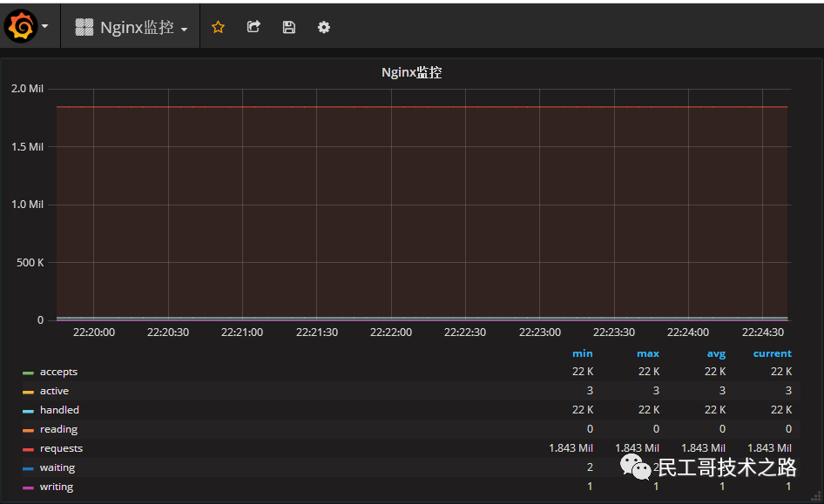
Task: Expand the dropdown caret beside Grafana logo
Action: click(x=45, y=26)
